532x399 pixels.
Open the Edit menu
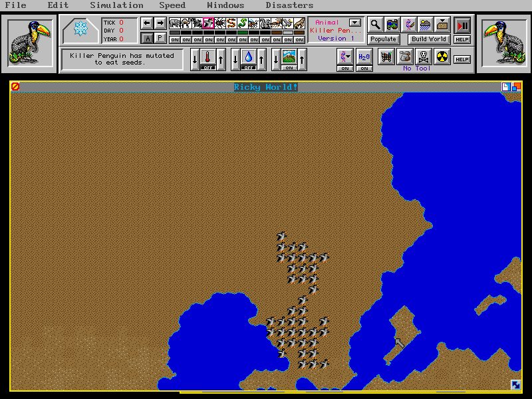58,5
